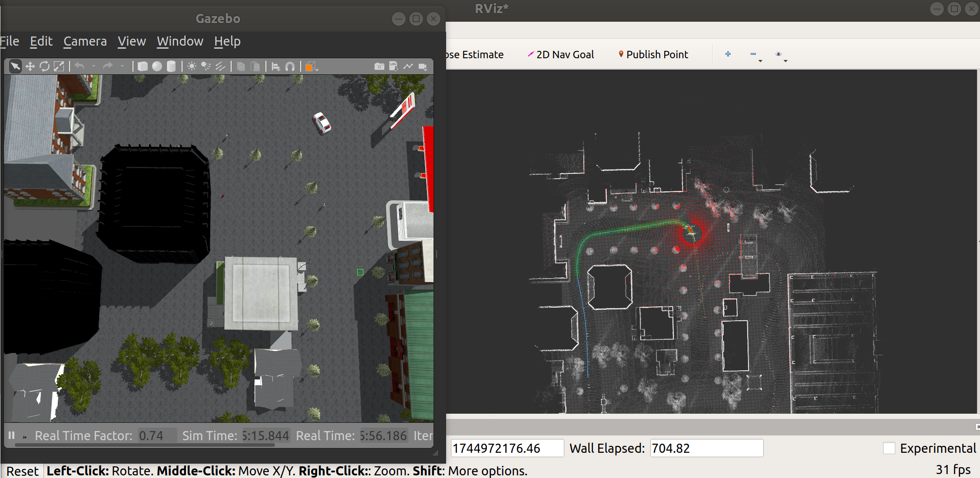
Task: Enable the Experimental checkbox
Action: 889,448
